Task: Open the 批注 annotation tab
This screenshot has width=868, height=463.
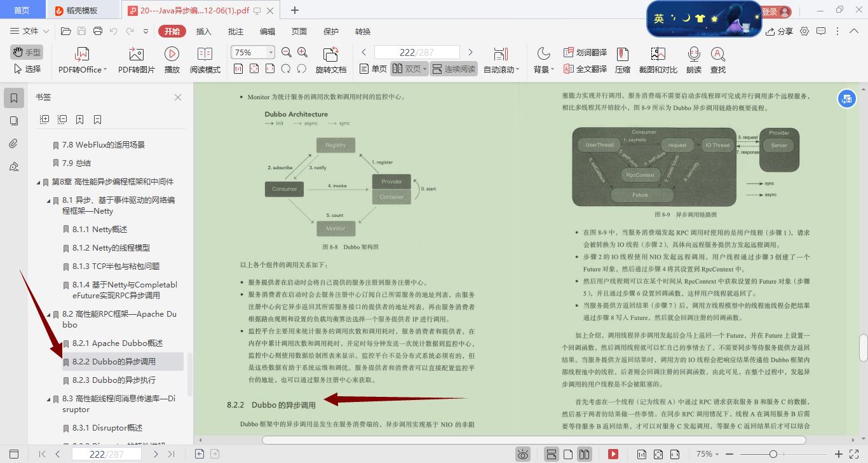Action: point(235,31)
